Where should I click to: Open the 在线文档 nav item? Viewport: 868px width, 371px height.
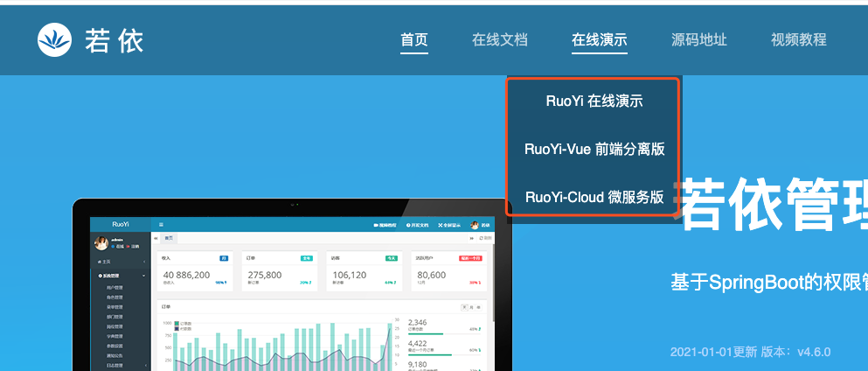point(499,40)
